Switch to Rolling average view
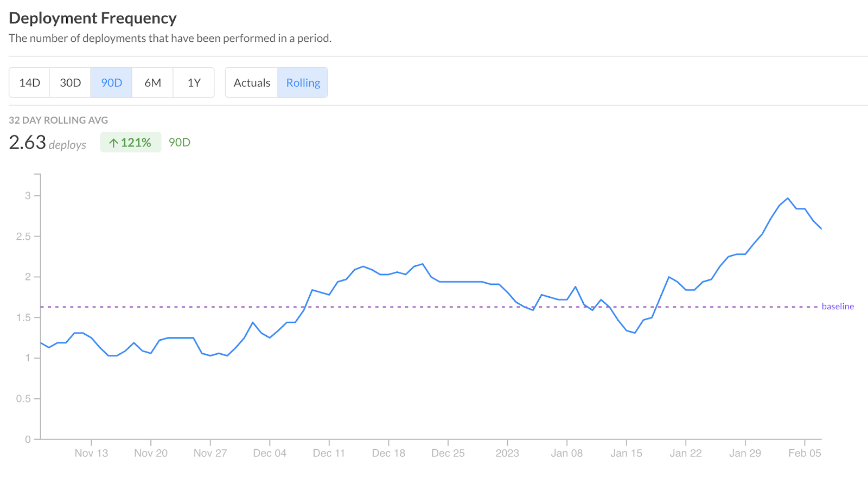 [x=303, y=82]
